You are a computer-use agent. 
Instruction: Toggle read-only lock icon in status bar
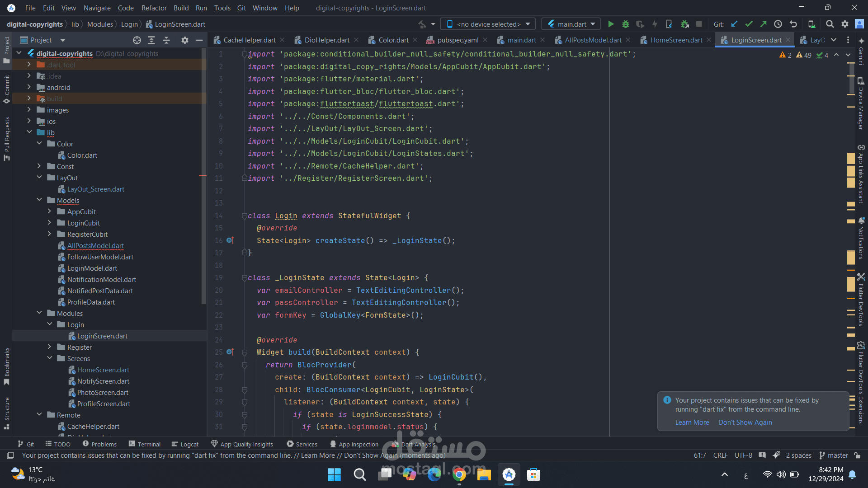pos(857,455)
